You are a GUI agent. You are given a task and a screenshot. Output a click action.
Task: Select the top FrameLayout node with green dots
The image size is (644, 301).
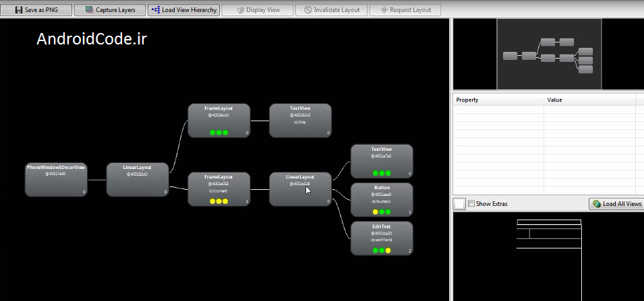(x=218, y=121)
